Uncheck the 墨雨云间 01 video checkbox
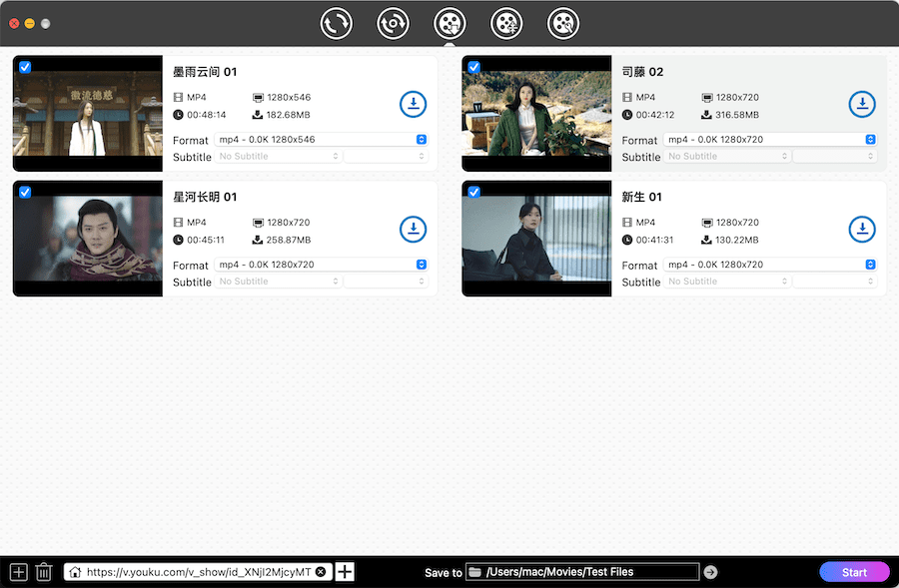Screen dimensions: 899x588 point(25,67)
